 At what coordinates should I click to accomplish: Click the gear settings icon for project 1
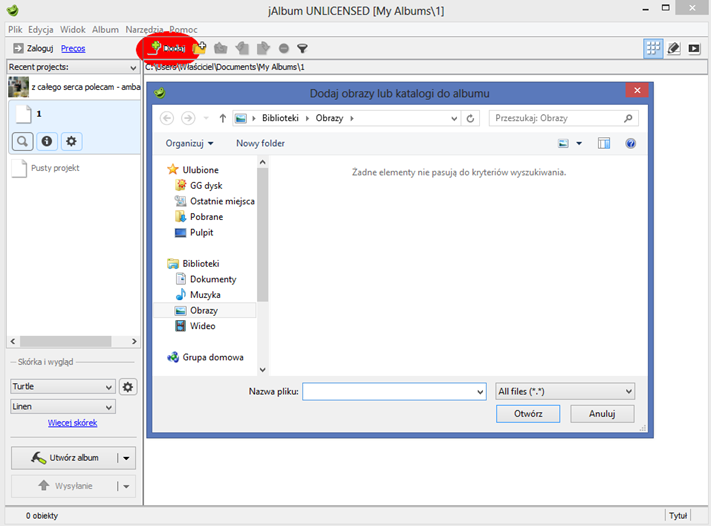pos(71,141)
